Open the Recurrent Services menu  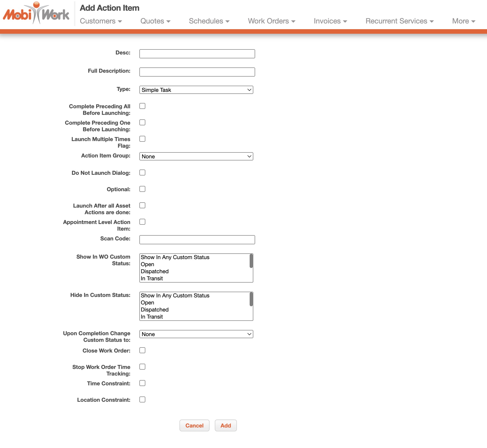point(399,21)
